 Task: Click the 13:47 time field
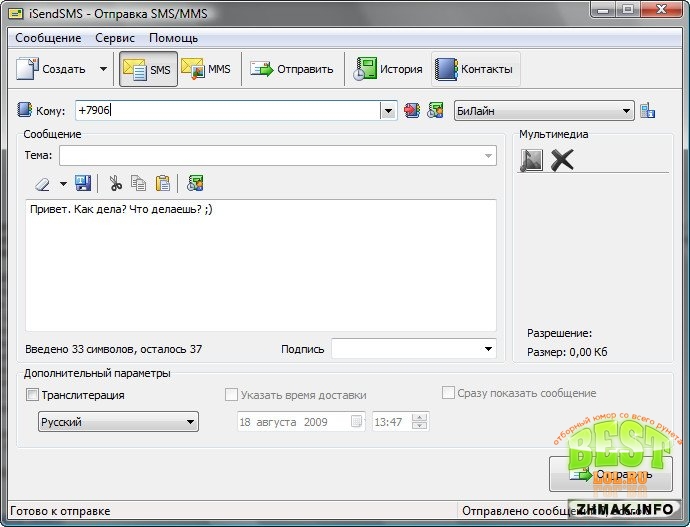400,422
